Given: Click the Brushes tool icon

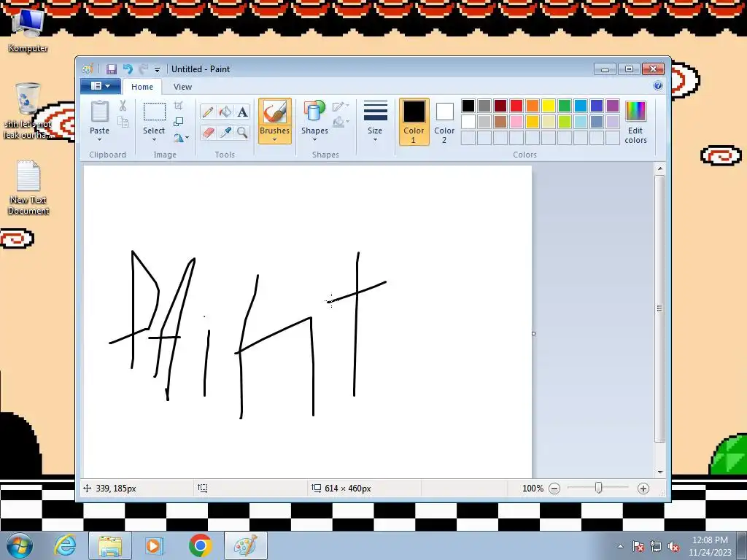Looking at the screenshot, I should coord(275,112).
